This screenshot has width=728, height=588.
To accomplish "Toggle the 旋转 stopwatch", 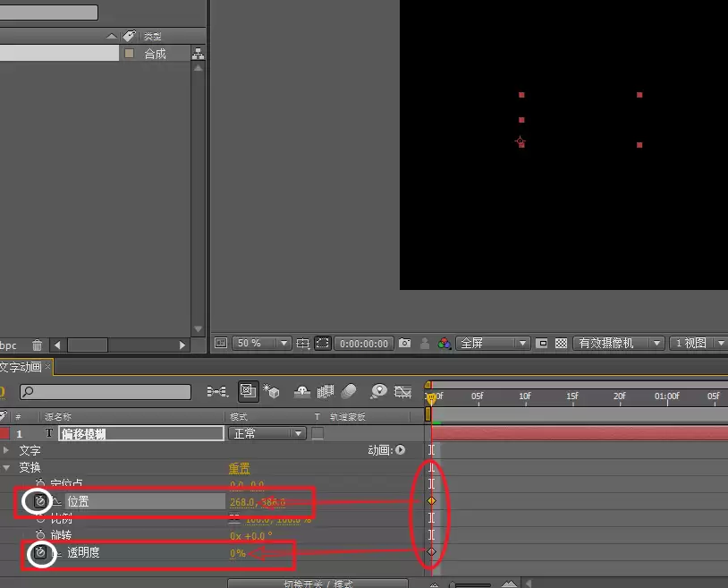I will pos(40,534).
